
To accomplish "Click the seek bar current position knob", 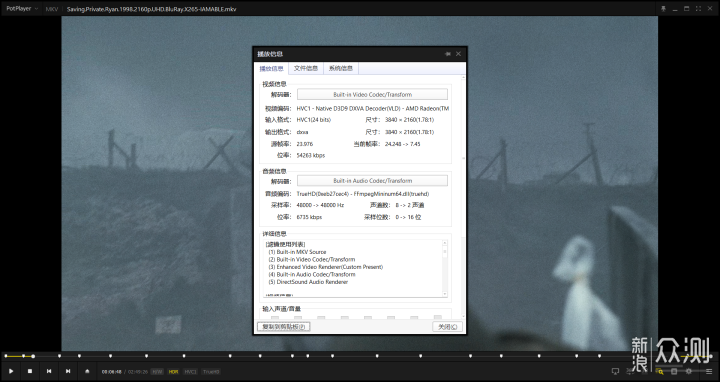I will [33, 356].
